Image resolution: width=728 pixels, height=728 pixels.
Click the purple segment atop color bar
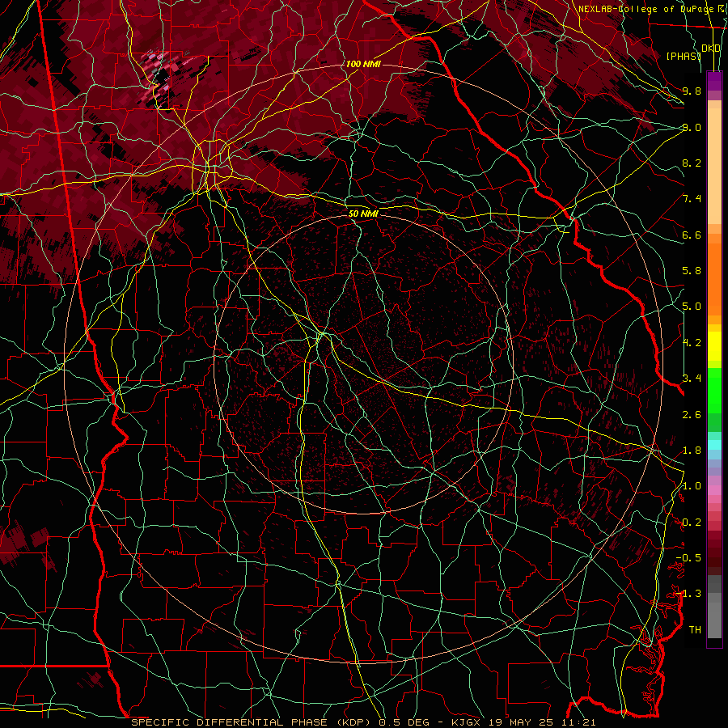click(714, 81)
